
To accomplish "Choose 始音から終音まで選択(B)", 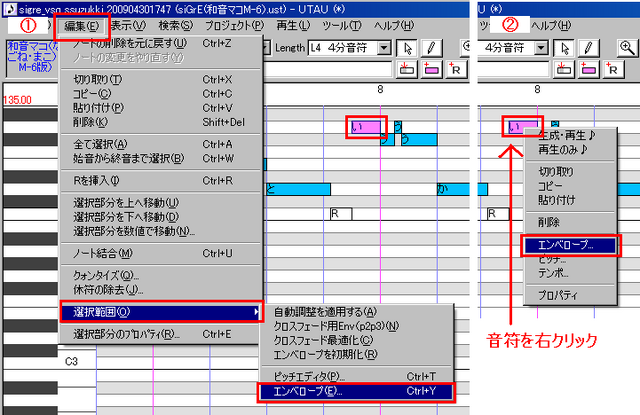I will pyautogui.click(x=161, y=158).
